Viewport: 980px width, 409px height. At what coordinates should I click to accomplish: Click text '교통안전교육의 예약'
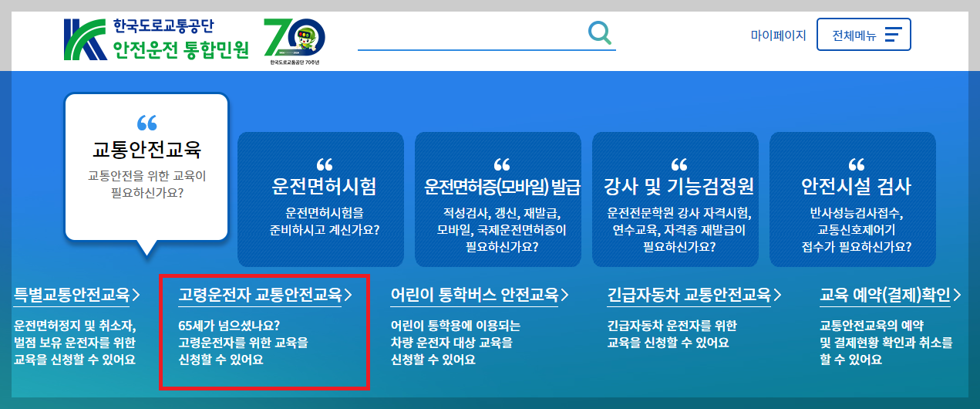871,325
